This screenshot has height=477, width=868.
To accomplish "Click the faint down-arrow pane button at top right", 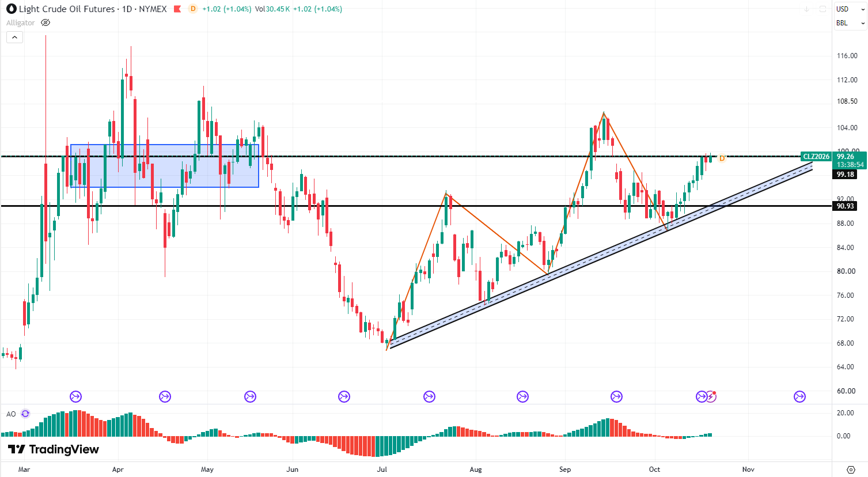I will [807, 9].
